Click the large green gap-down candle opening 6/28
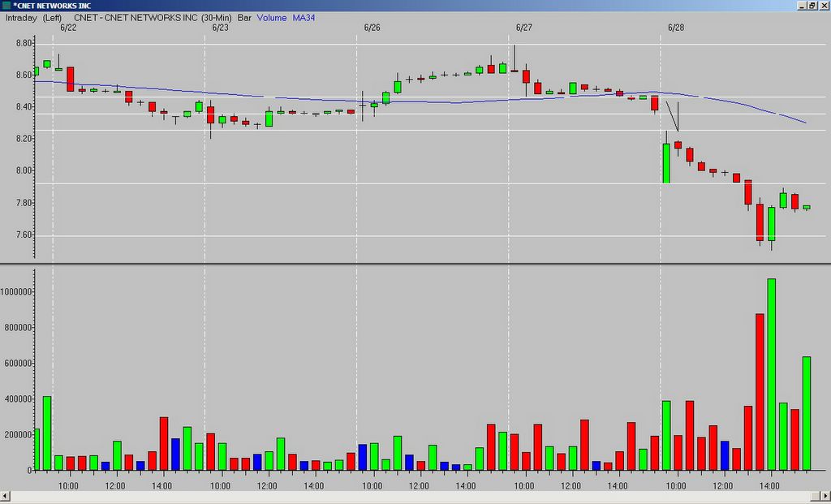The height and width of the screenshot is (504, 831). pyautogui.click(x=667, y=162)
